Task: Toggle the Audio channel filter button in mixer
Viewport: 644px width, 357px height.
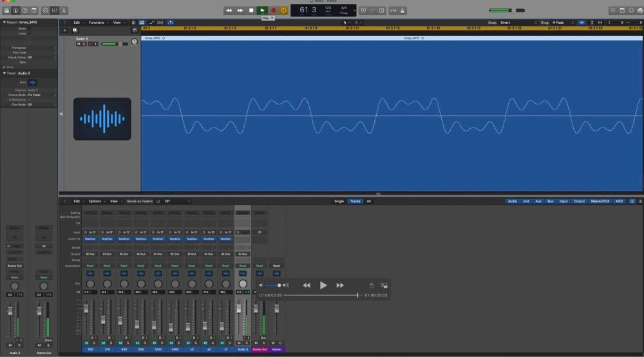Action: [x=512, y=201]
